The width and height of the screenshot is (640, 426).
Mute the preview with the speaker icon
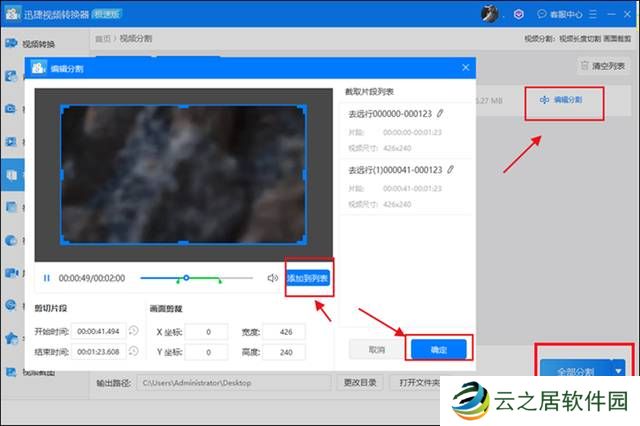(272, 278)
